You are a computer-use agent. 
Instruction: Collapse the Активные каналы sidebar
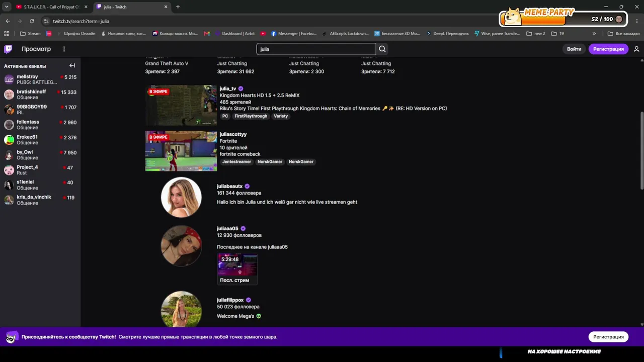click(72, 66)
